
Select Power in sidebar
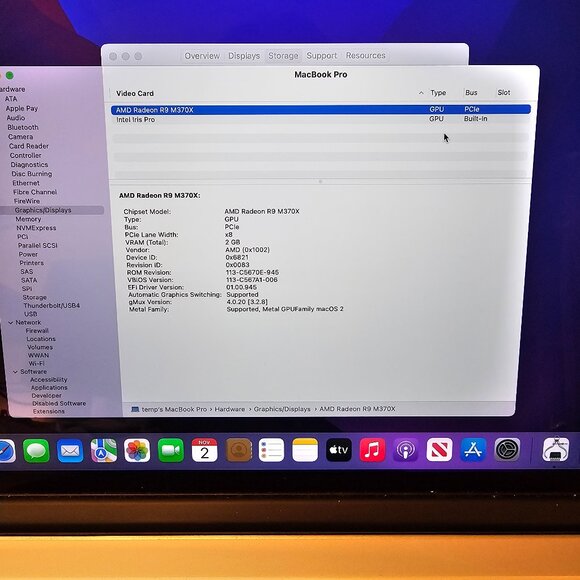click(x=28, y=254)
